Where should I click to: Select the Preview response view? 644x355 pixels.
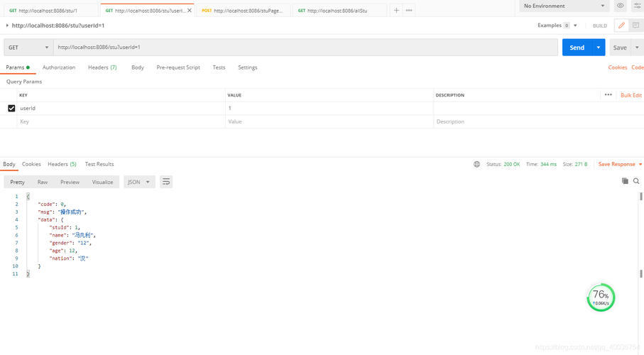[x=70, y=182]
